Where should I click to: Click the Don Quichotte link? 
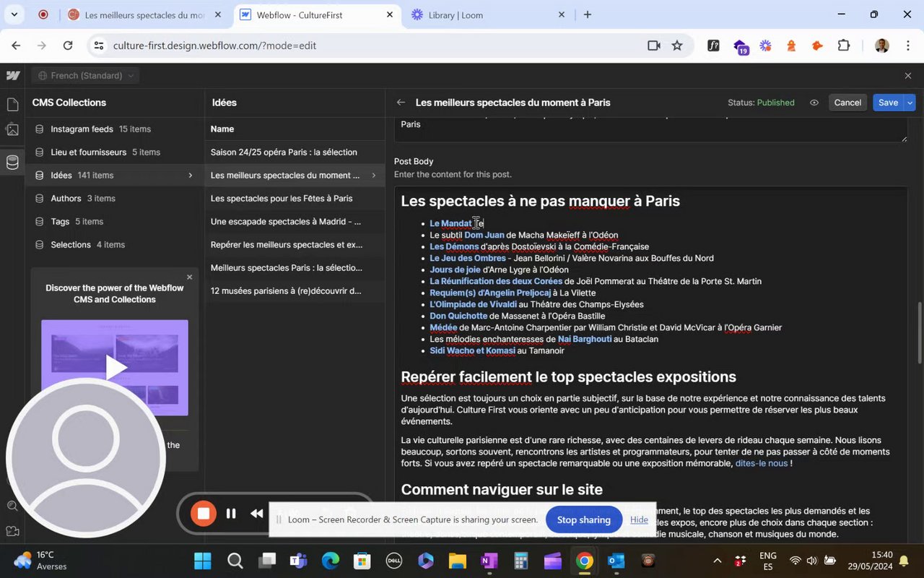pyautogui.click(x=458, y=316)
